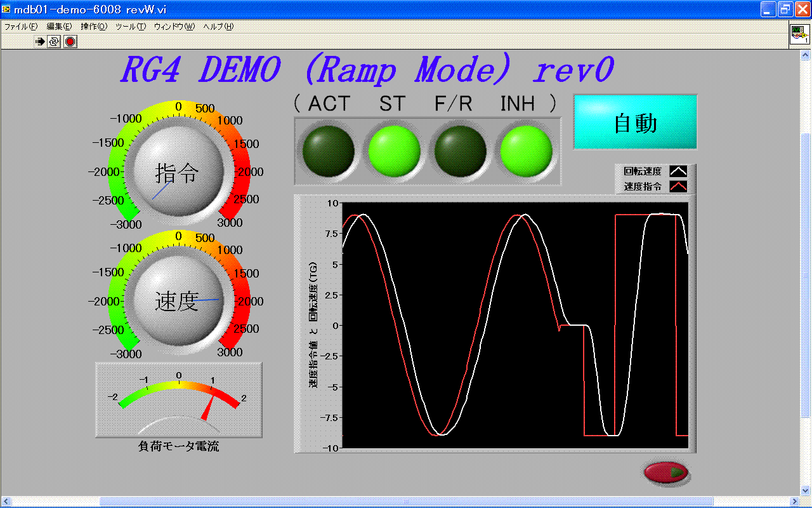812x508 pixels.
Task: Click the VI connector icon at top right
Action: tap(799, 35)
